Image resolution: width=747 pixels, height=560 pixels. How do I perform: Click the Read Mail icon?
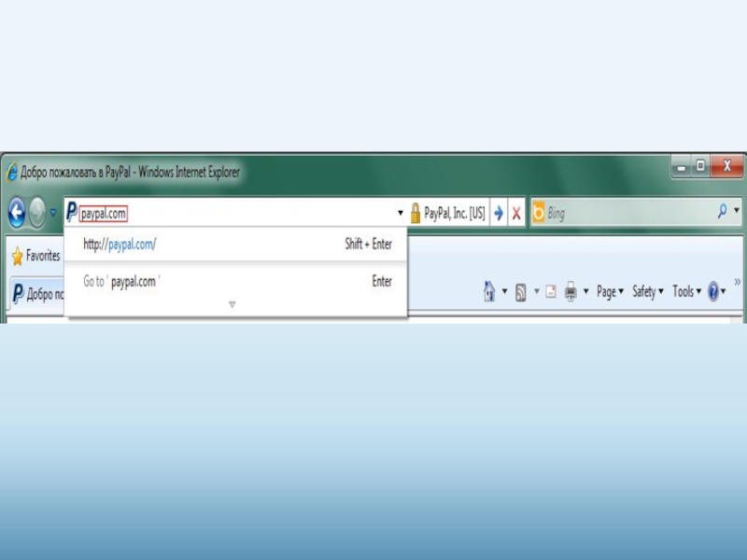551,291
